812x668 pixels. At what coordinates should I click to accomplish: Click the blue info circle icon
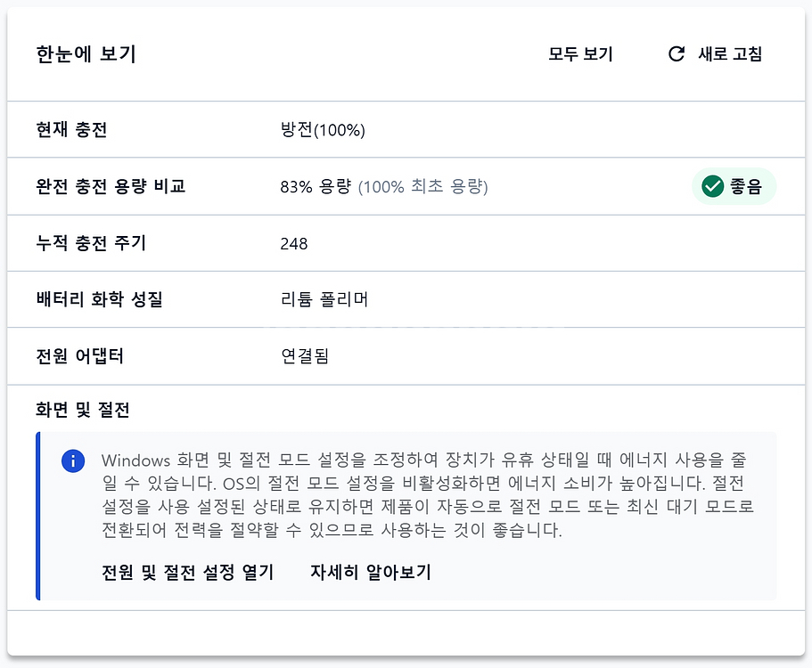73,461
